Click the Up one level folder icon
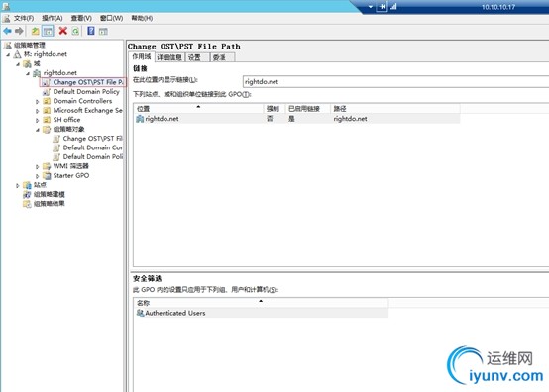549x392 pixels. pyautogui.click(x=35, y=31)
